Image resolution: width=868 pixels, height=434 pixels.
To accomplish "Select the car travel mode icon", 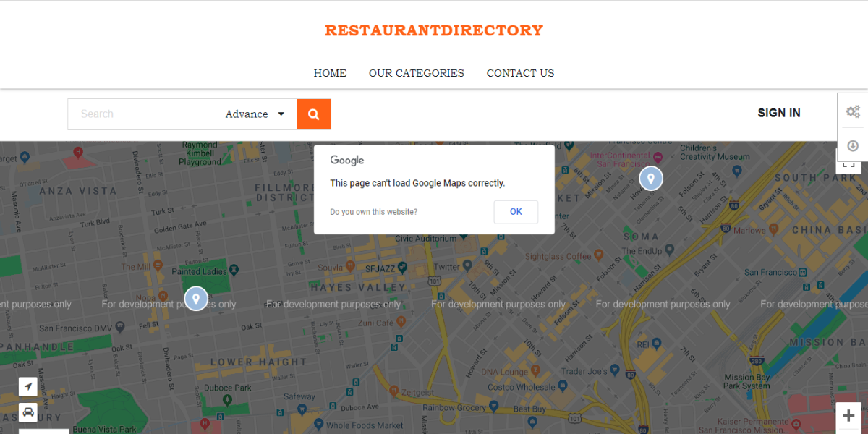I will (27, 413).
